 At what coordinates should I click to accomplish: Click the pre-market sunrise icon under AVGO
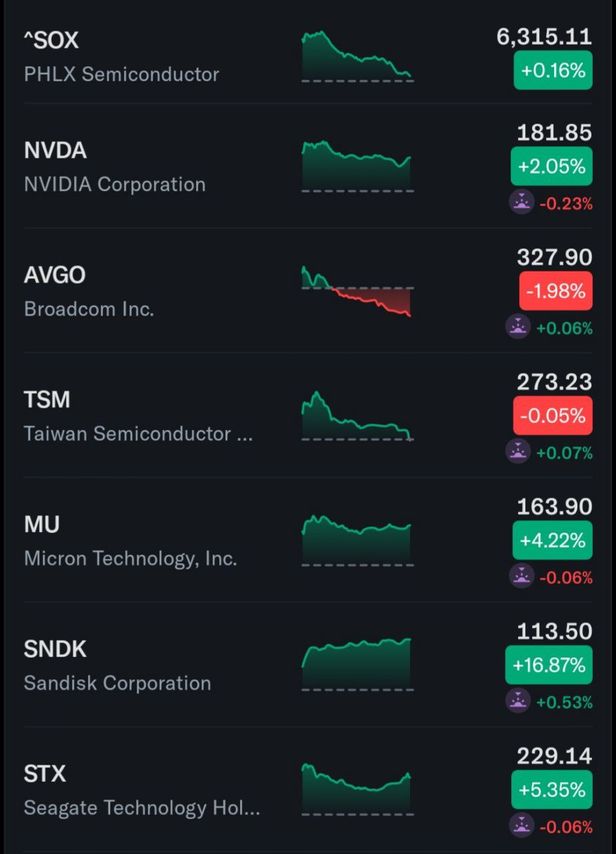click(518, 327)
